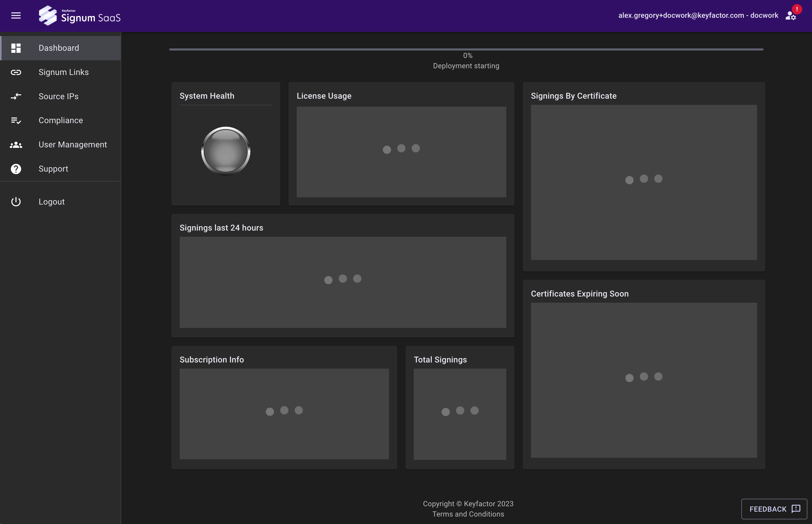This screenshot has width=812, height=524.
Task: Open the user account settings icon
Action: click(790, 16)
